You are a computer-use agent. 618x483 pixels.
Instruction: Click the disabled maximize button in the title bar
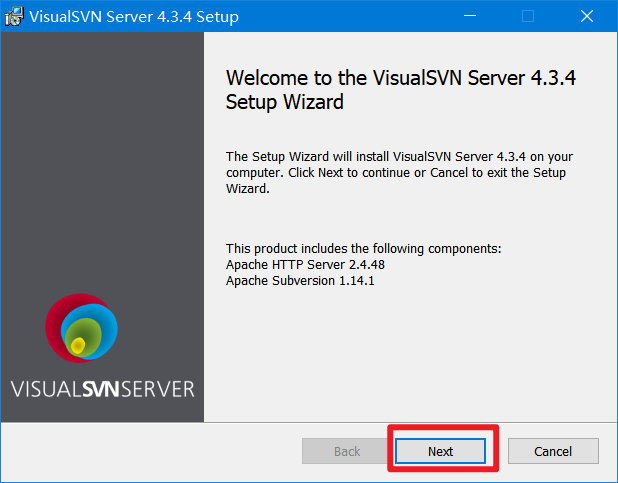point(528,16)
